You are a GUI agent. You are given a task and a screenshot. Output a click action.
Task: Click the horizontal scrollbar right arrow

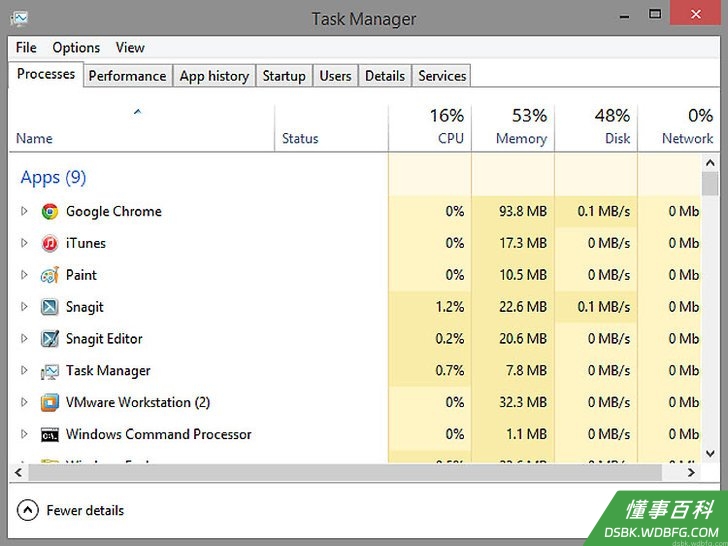tap(691, 473)
